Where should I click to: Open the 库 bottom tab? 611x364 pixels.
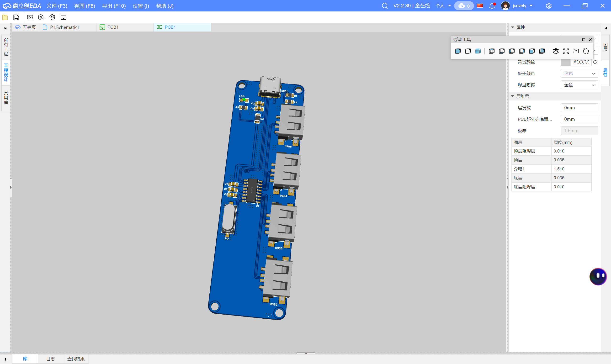(25, 359)
